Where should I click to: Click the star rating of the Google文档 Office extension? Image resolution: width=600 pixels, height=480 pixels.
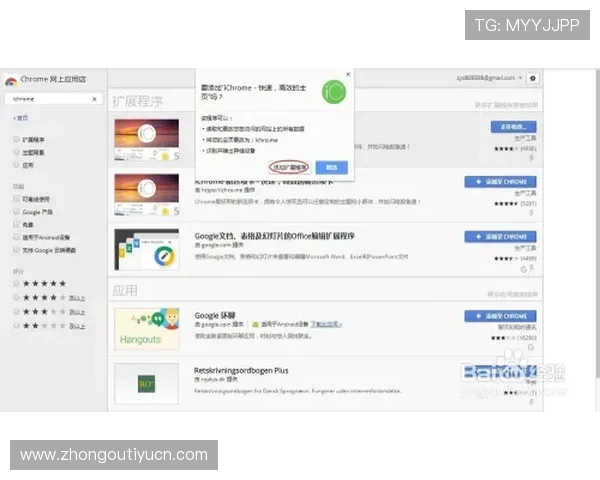click(506, 259)
